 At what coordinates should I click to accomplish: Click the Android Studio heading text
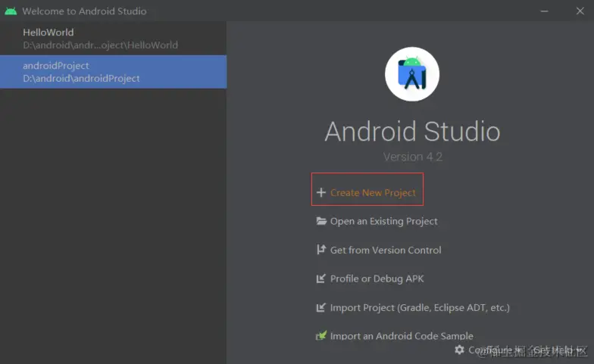[x=412, y=132]
